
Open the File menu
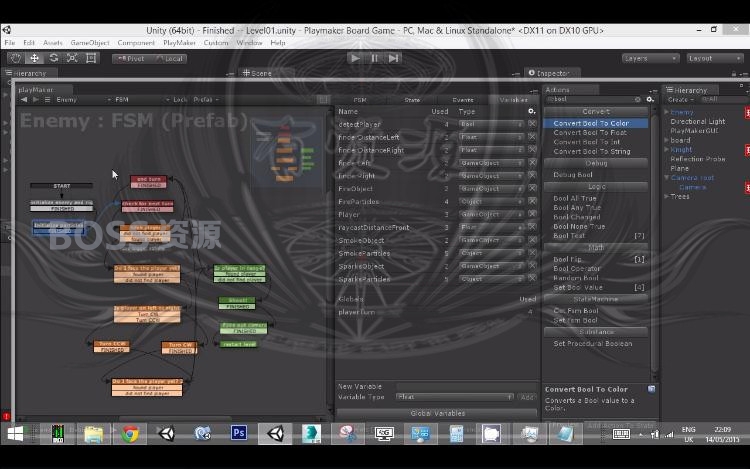click(x=10, y=43)
